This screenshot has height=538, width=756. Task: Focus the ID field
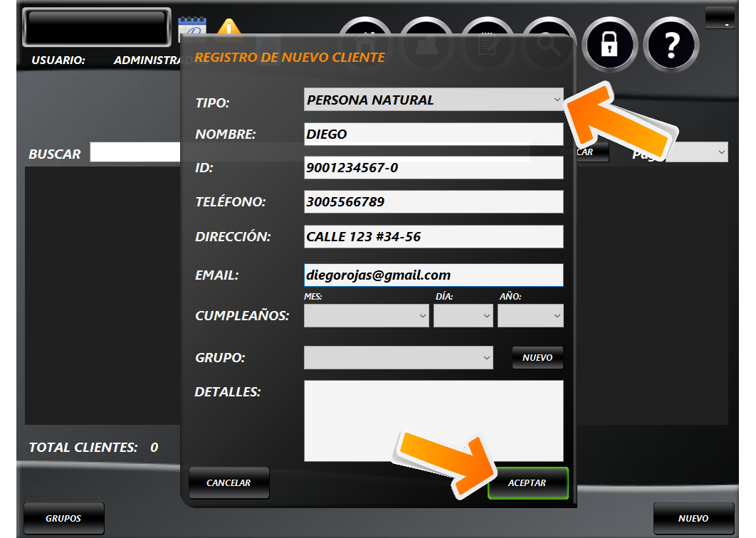tap(433, 168)
